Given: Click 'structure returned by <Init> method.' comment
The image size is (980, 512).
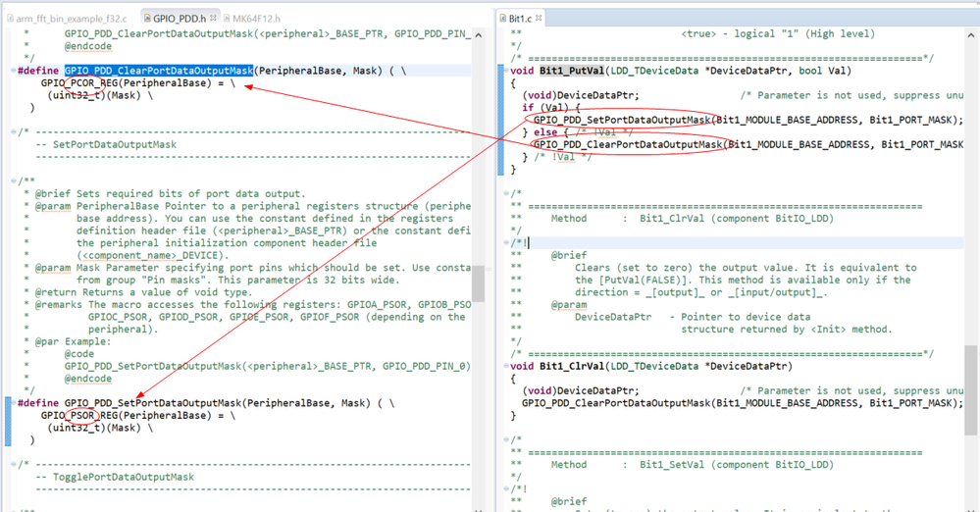Looking at the screenshot, I should tap(786, 330).
